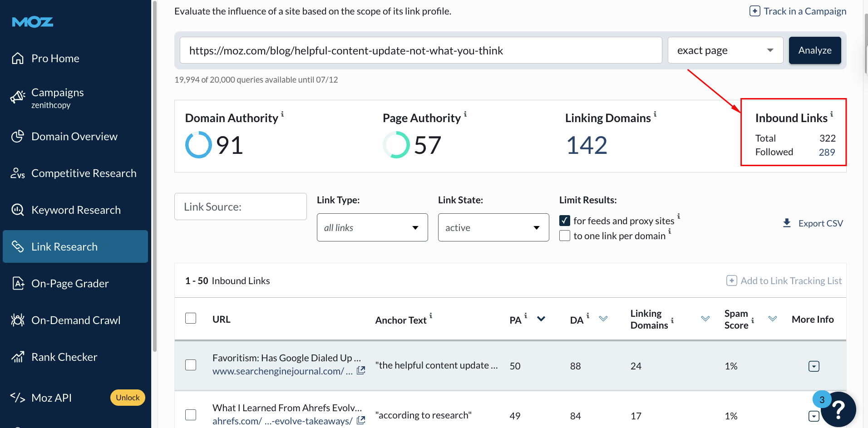Check the select-all checkbox in the URL header
868x428 pixels.
pyautogui.click(x=191, y=318)
